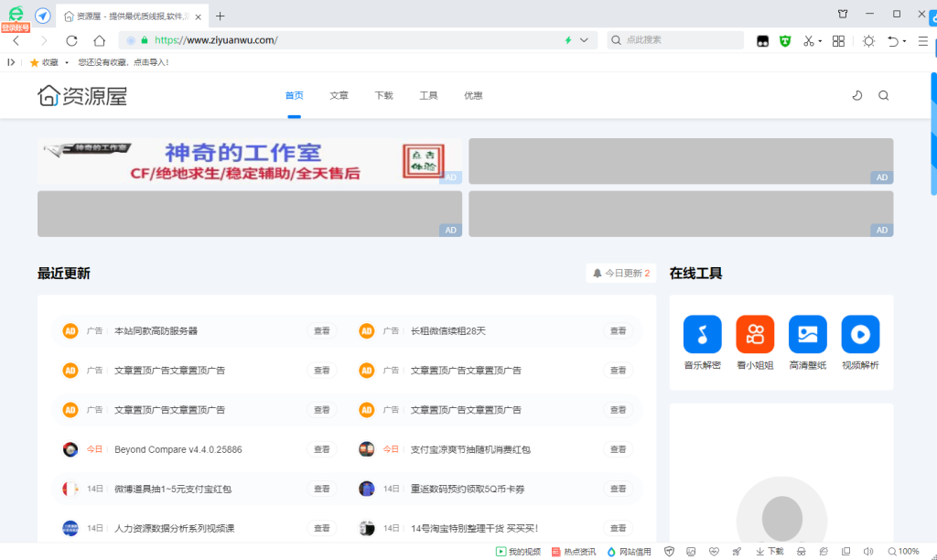Screen dimensions: 937x560
Task: Click the 100% zoom level control
Action: tap(903, 552)
